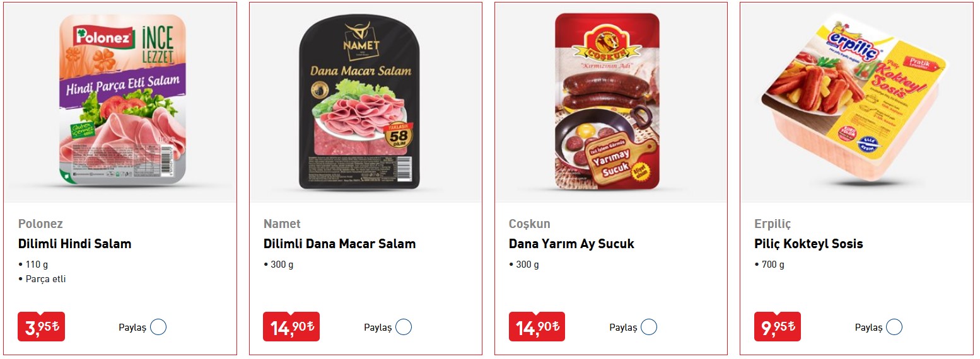Click the 14,90₺ price tag under Namet
Viewport: 980px width, 359px height.
291,327
